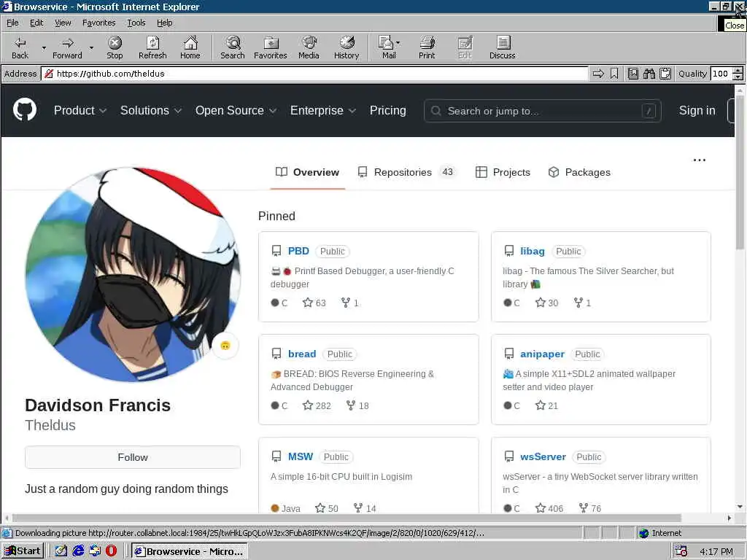The height and width of the screenshot is (560, 747).
Task: Follow the Theldus user
Action: coord(133,457)
